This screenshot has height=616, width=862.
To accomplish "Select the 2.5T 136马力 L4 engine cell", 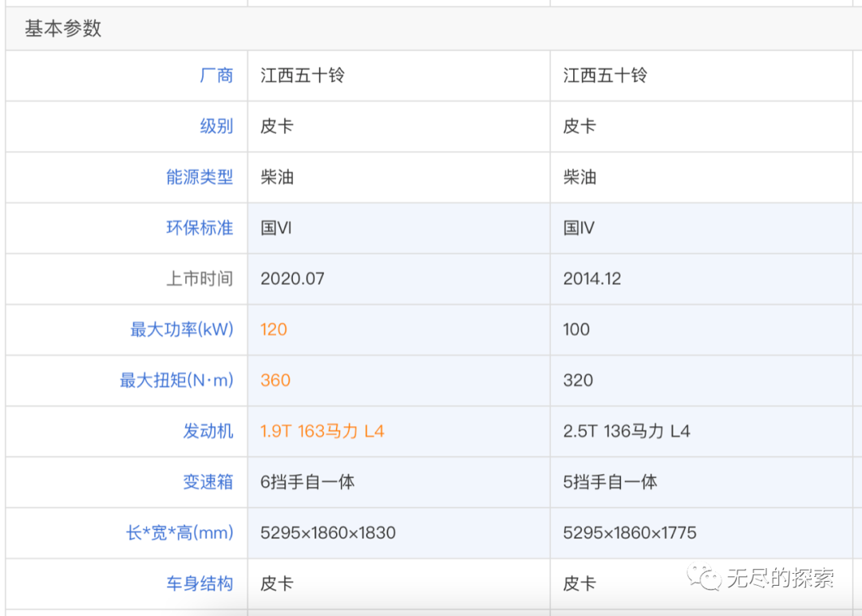I will (627, 432).
